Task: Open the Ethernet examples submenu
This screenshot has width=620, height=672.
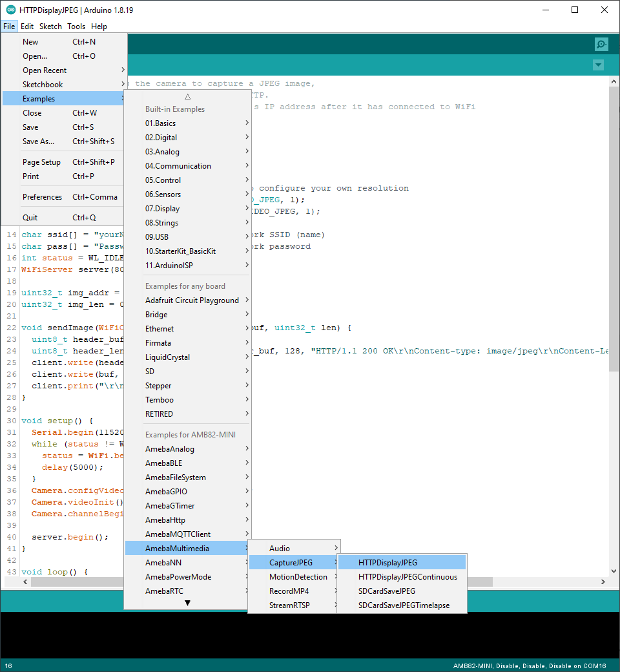Action: 188,328
